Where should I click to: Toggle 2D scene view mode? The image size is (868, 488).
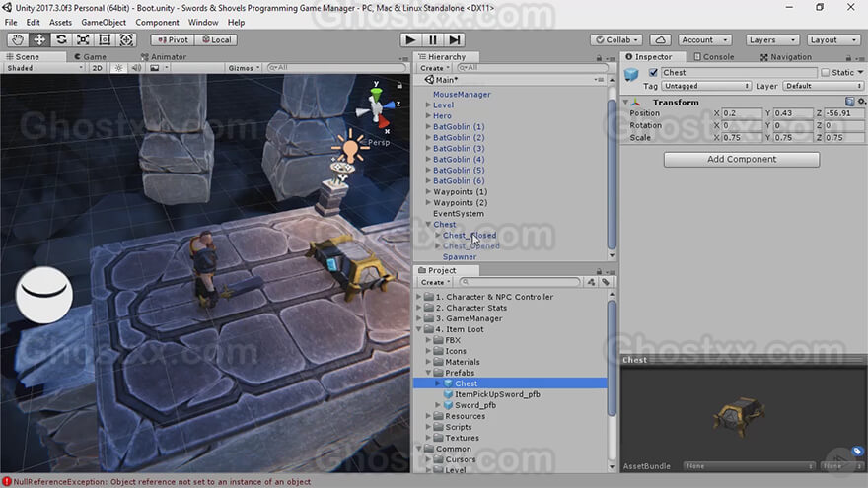[x=98, y=67]
